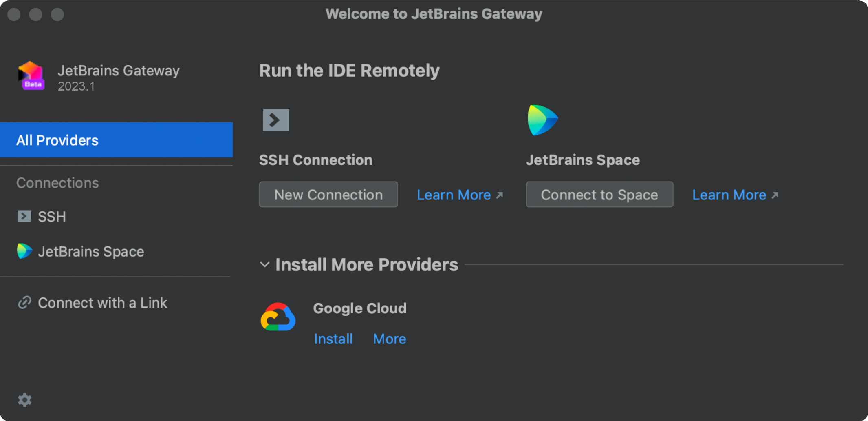Click the link icon beside Connect with a Link
Viewport: 868px width, 421px height.
25,302
